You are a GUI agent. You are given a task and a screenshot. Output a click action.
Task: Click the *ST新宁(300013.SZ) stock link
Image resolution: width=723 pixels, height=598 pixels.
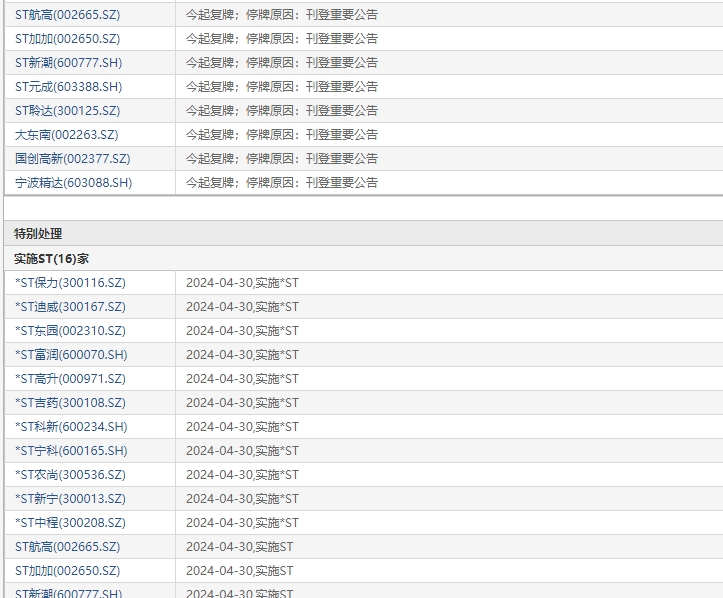70,499
